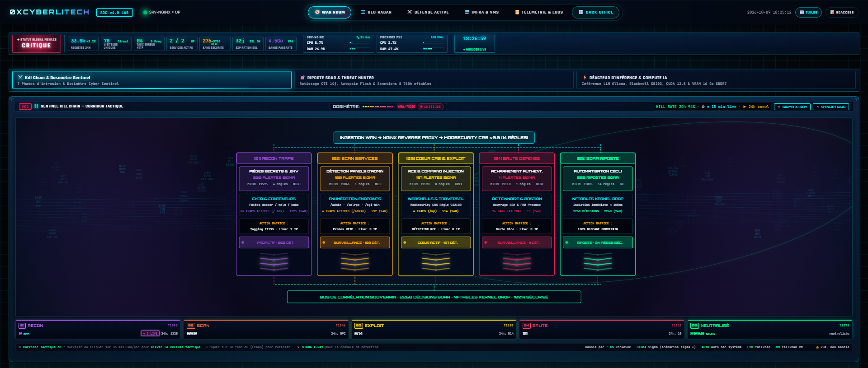868x368 pixels.
Task: Click the SOC v4.0 LAB badge
Action: [x=114, y=13]
